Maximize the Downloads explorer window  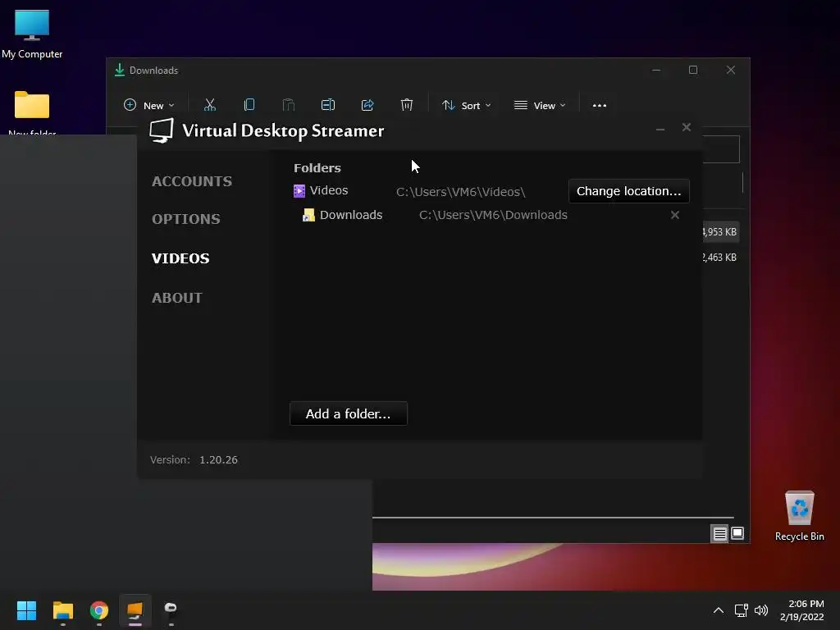click(x=693, y=71)
